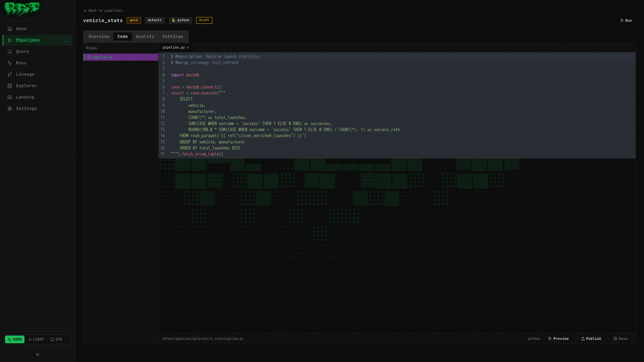Run the vehicle_stats pipeline
The height and width of the screenshot is (362, 644).
[626, 20]
